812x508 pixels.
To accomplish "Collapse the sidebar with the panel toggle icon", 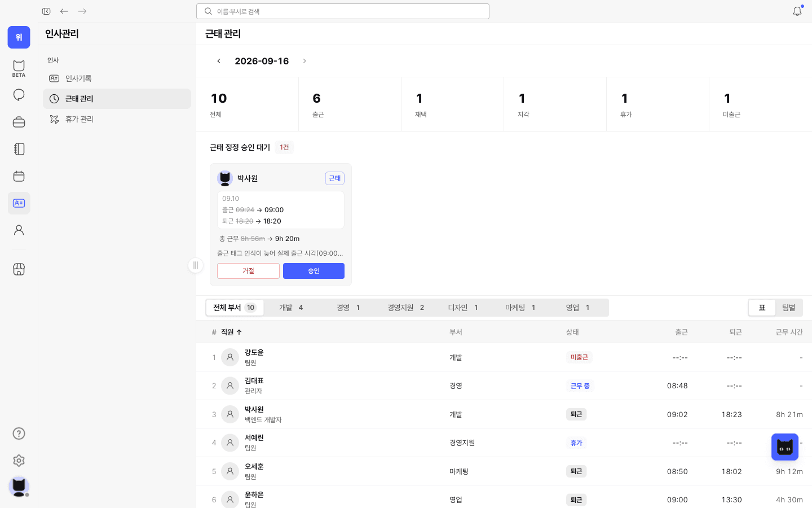I will point(46,11).
